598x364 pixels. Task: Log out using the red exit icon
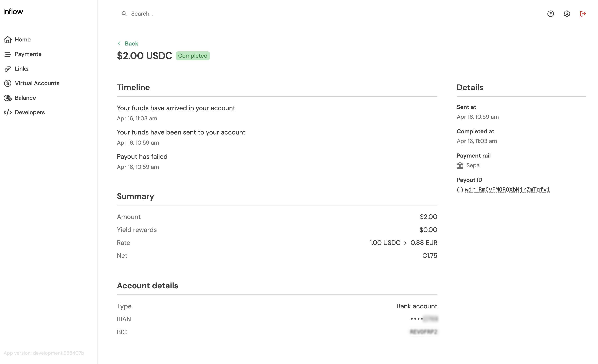pos(583,14)
